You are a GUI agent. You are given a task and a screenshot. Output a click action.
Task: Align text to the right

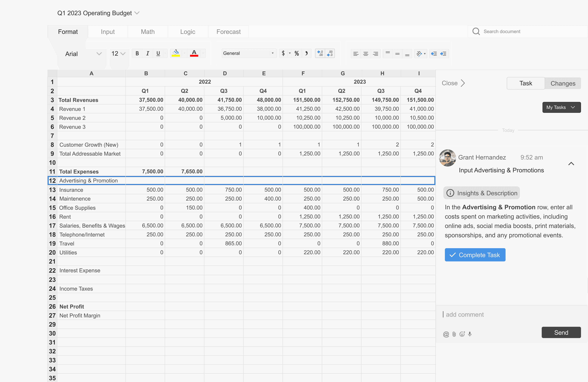pyautogui.click(x=375, y=54)
